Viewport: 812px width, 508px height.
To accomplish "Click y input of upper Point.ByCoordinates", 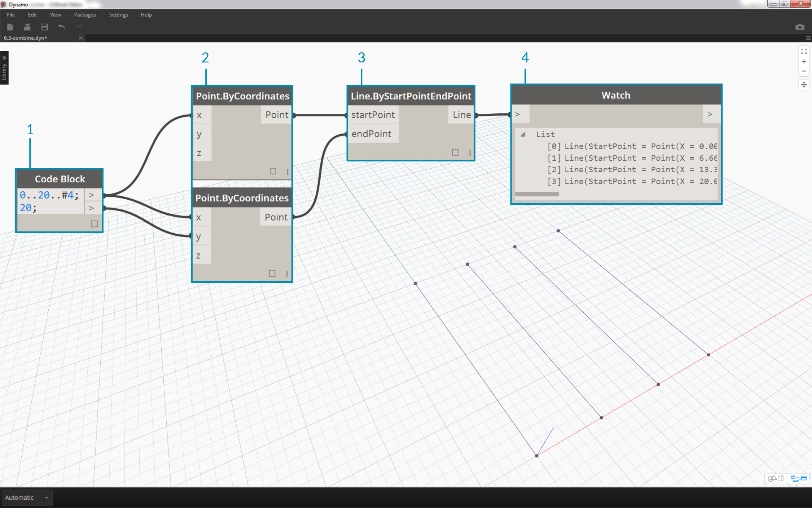I will tap(202, 134).
